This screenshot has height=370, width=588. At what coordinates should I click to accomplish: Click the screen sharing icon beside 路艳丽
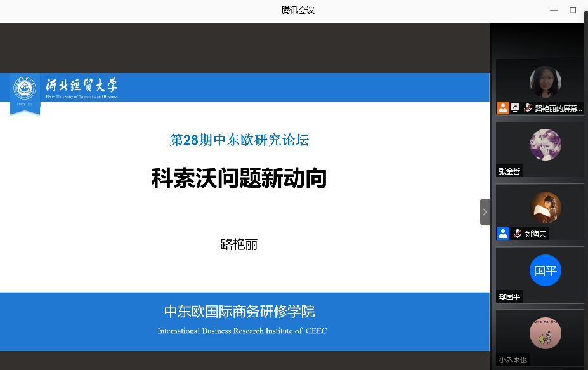(515, 108)
